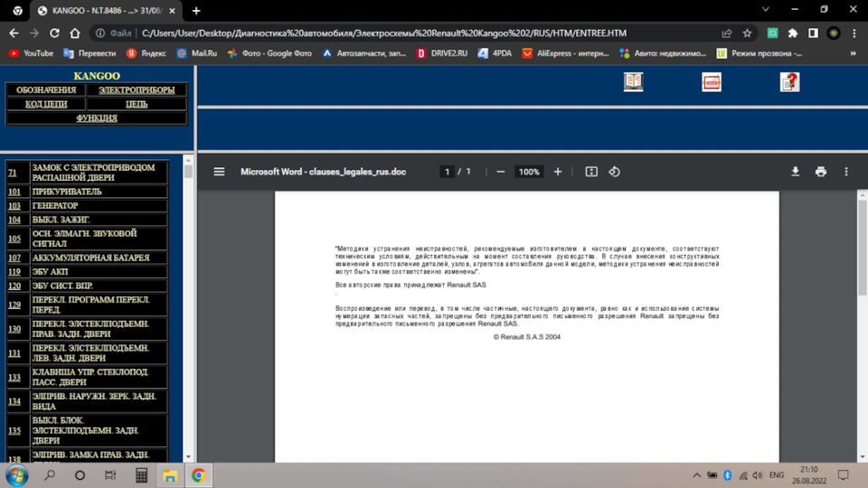Image resolution: width=868 pixels, height=488 pixels.
Task: Select the ОБОЗНАЧЕНИЯ menu item
Action: [x=46, y=89]
